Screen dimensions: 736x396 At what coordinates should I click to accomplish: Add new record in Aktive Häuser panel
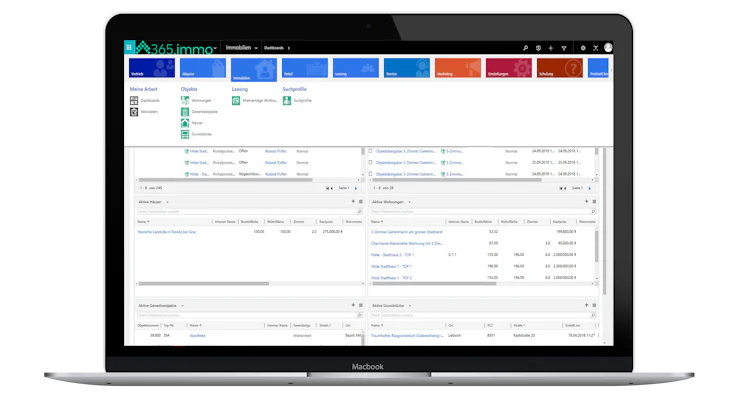[353, 201]
